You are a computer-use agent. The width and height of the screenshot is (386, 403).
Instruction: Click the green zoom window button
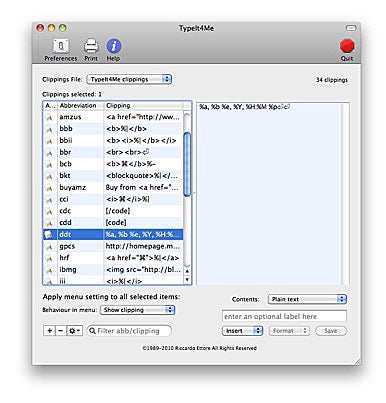tap(62, 28)
